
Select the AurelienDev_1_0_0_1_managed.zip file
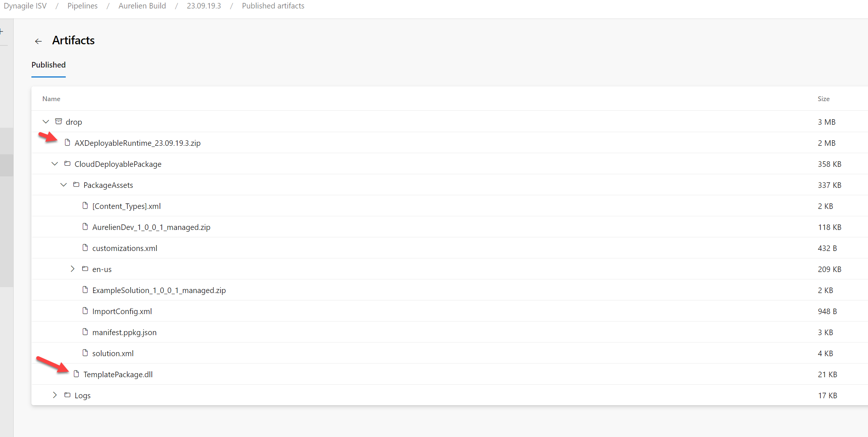click(x=151, y=227)
